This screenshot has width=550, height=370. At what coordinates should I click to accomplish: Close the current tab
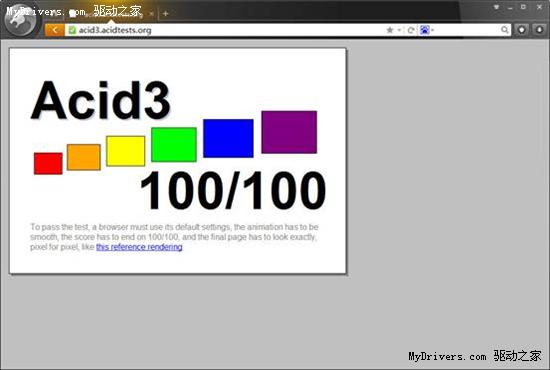point(152,14)
